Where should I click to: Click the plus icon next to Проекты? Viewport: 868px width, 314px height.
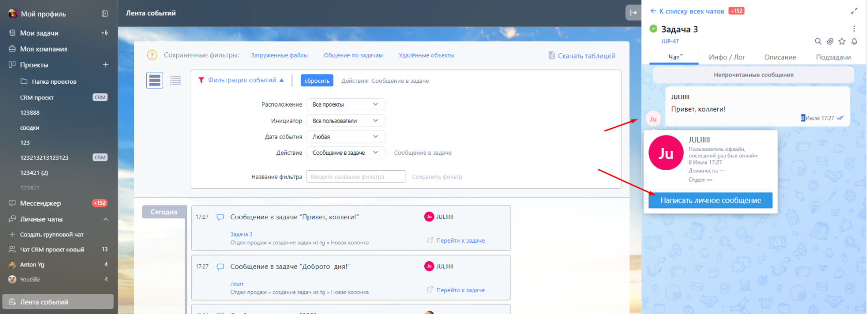pyautogui.click(x=105, y=65)
